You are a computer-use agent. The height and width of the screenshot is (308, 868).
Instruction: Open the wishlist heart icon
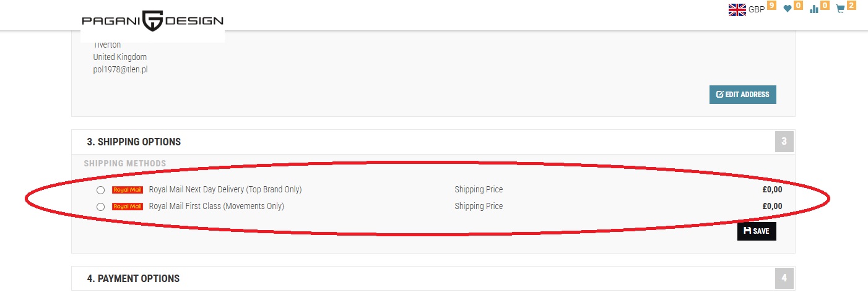click(x=788, y=9)
